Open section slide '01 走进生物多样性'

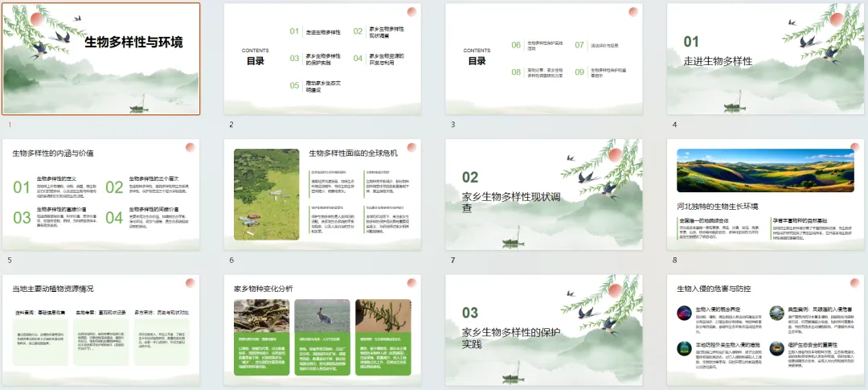click(766, 59)
